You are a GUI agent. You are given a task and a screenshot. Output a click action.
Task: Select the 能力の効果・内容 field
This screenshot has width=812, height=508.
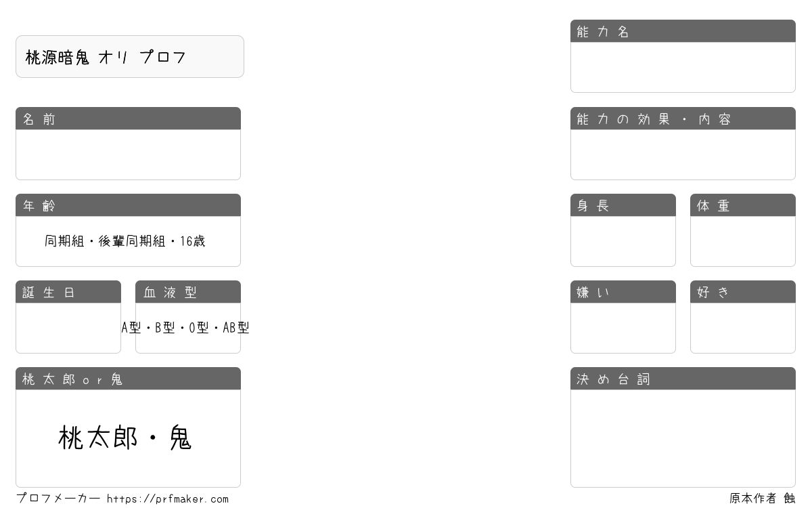click(683, 154)
